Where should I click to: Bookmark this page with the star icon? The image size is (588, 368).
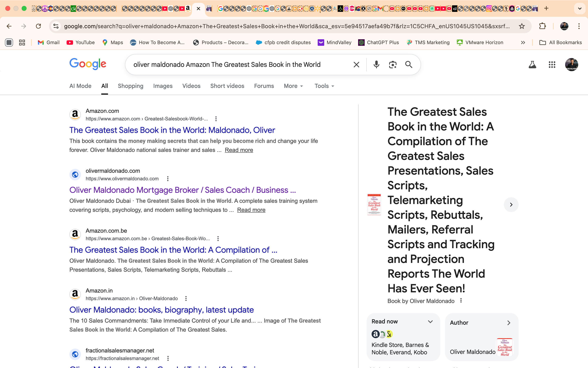coord(522,26)
